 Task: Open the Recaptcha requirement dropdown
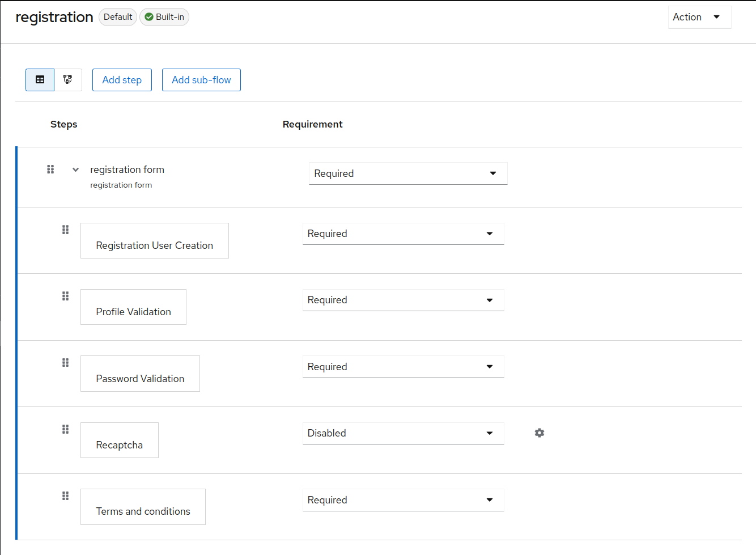pyautogui.click(x=403, y=433)
